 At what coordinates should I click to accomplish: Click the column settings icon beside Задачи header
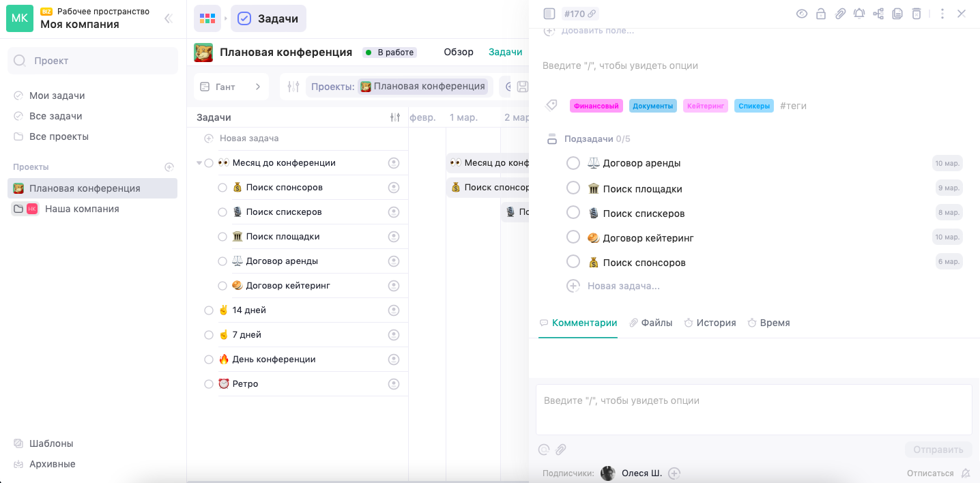click(394, 117)
